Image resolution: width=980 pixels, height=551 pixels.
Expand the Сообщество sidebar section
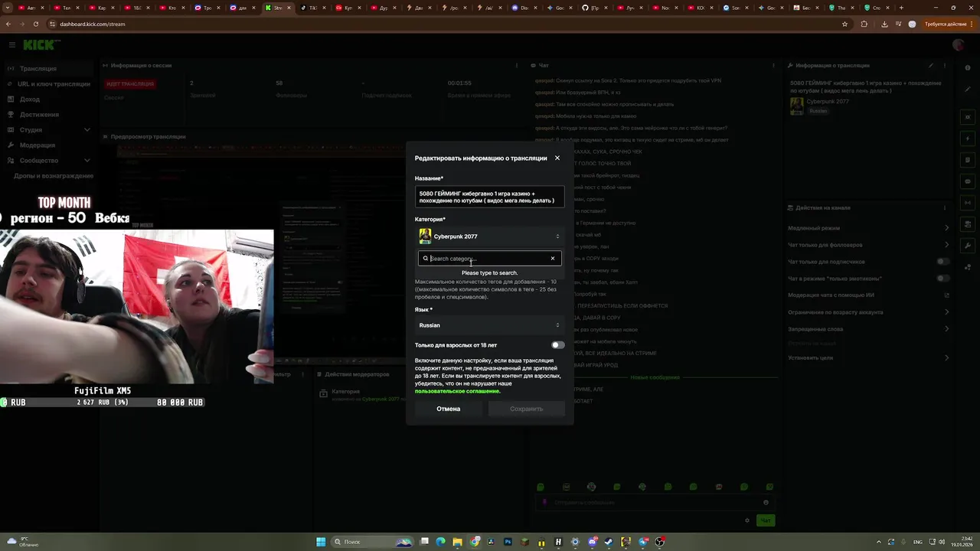pyautogui.click(x=49, y=161)
